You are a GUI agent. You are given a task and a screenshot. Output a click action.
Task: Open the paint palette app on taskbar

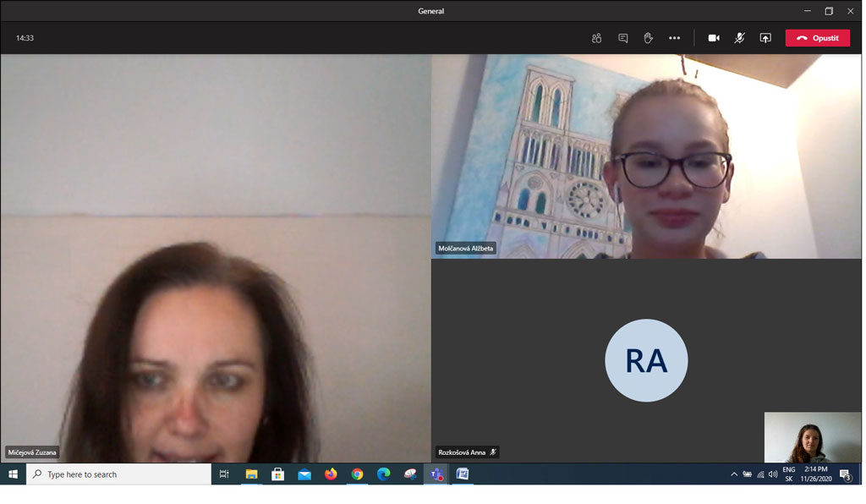410,474
